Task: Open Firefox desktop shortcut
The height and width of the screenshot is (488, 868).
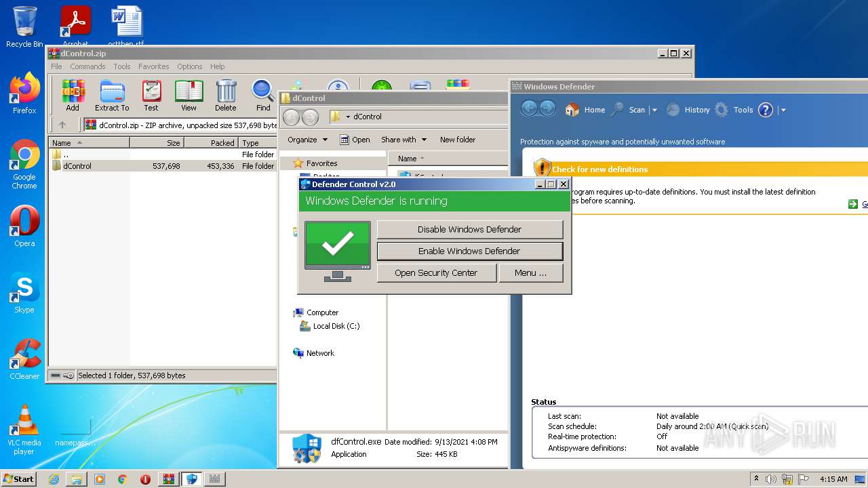Action: (x=24, y=94)
